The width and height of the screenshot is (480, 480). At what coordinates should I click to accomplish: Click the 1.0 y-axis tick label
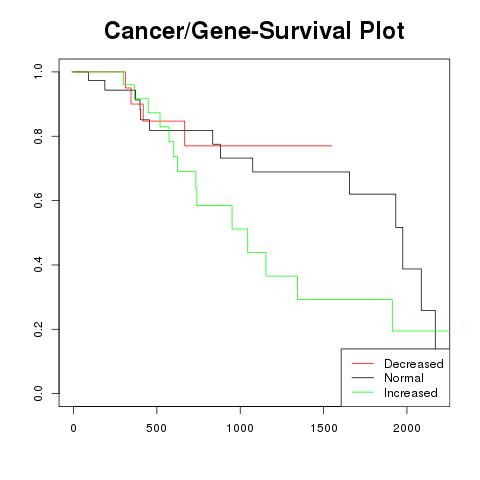pos(38,71)
